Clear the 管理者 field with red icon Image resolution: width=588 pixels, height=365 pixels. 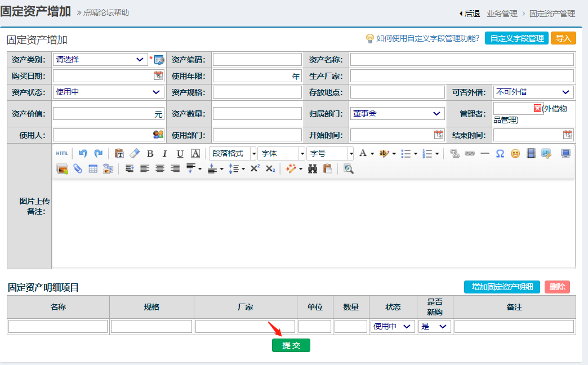537,108
